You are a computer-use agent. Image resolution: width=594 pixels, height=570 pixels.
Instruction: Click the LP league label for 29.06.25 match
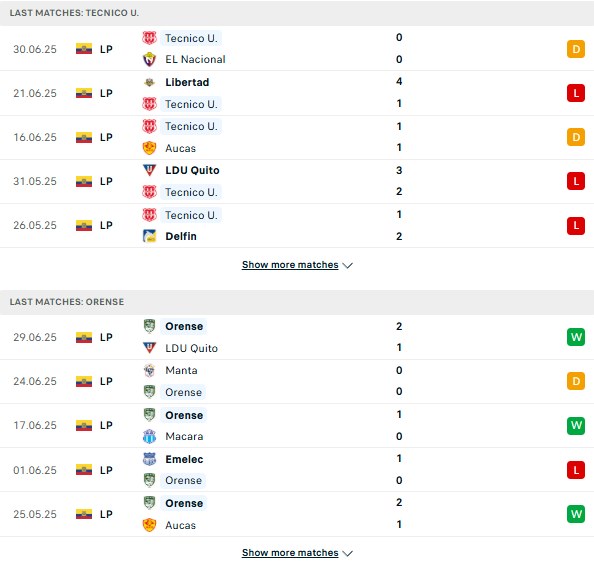(x=106, y=337)
